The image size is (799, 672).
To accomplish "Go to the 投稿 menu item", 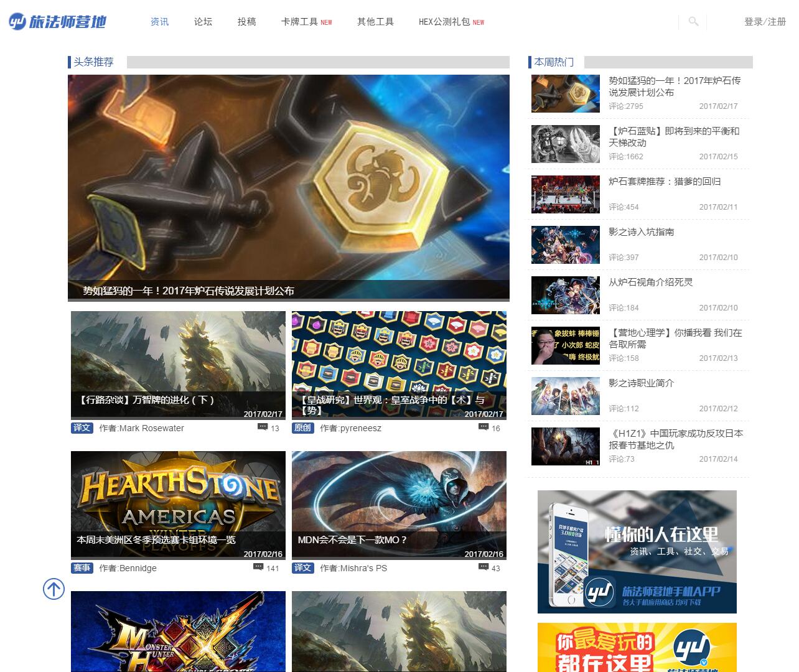I will 246,22.
